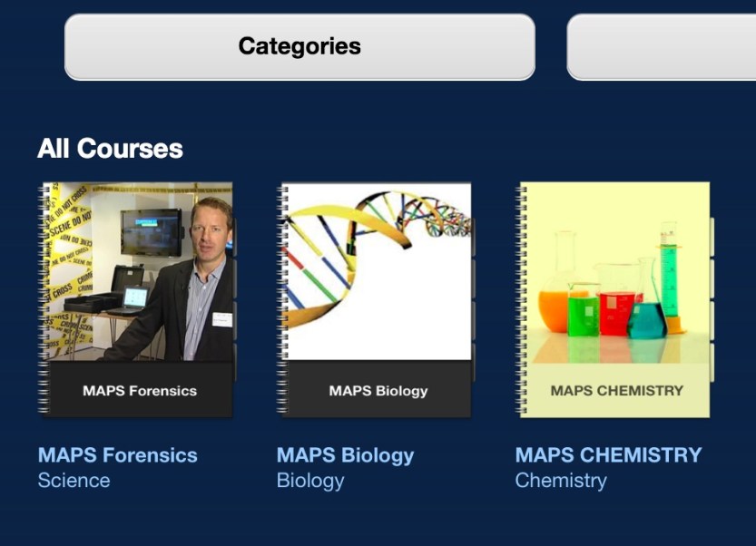
Task: Follow the MAPS Forensics title link
Action: [x=117, y=455]
